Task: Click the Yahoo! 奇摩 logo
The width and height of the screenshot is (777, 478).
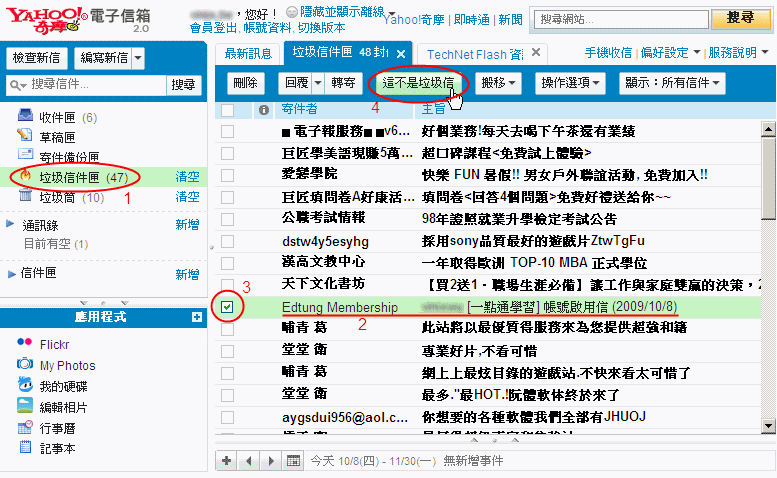Action: (x=47, y=20)
